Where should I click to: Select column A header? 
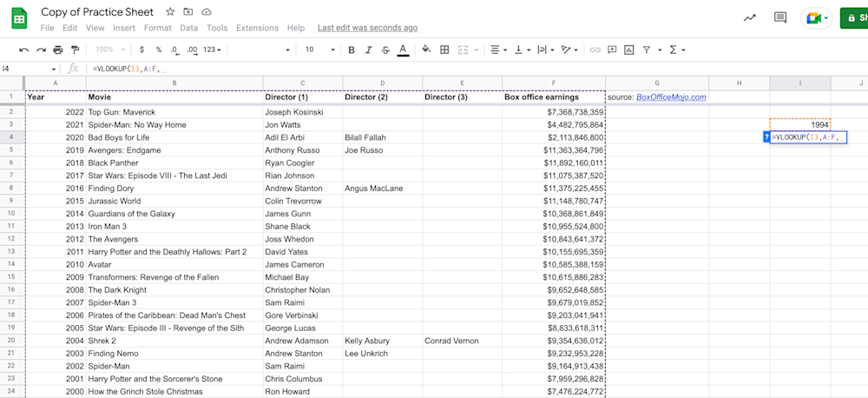[56, 83]
